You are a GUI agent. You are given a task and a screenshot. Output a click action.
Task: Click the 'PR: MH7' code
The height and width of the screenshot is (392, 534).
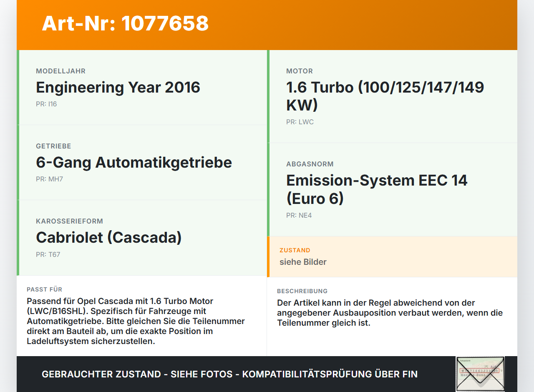[x=49, y=179]
